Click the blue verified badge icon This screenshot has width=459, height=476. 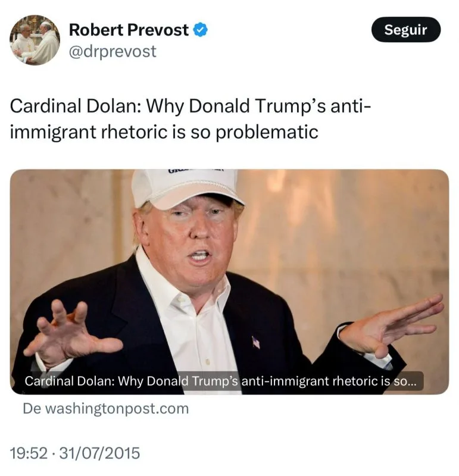pos(200,30)
